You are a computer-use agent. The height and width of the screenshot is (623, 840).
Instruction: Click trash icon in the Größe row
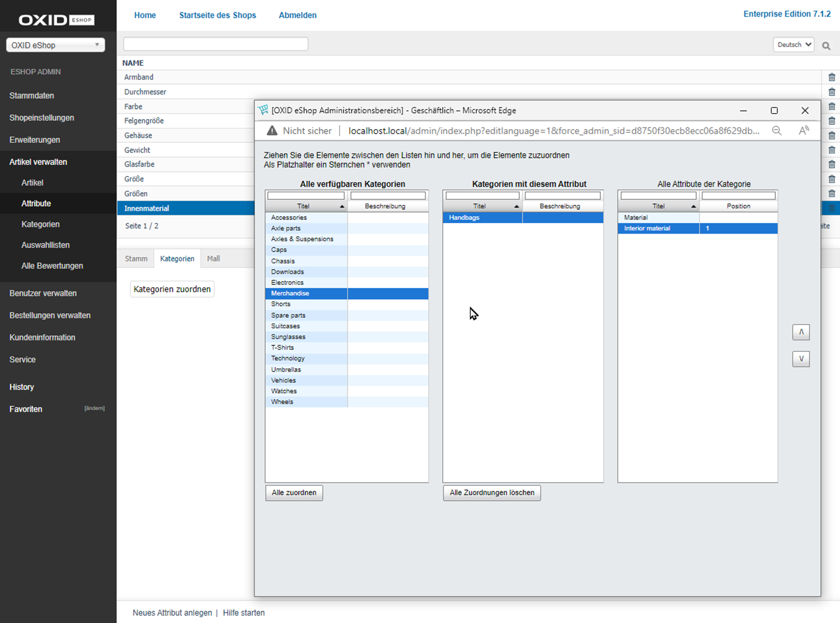[x=831, y=179]
